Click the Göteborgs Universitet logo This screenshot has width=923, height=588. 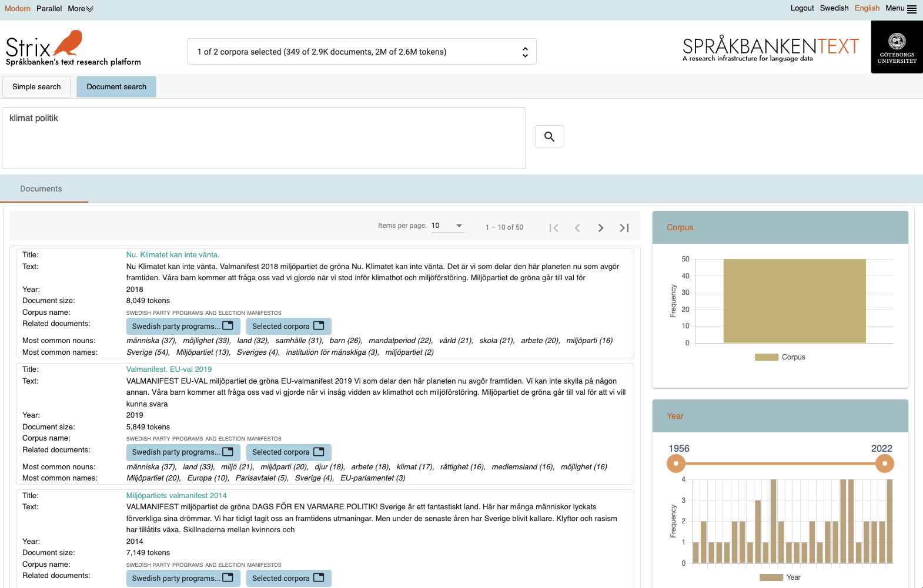coord(897,47)
